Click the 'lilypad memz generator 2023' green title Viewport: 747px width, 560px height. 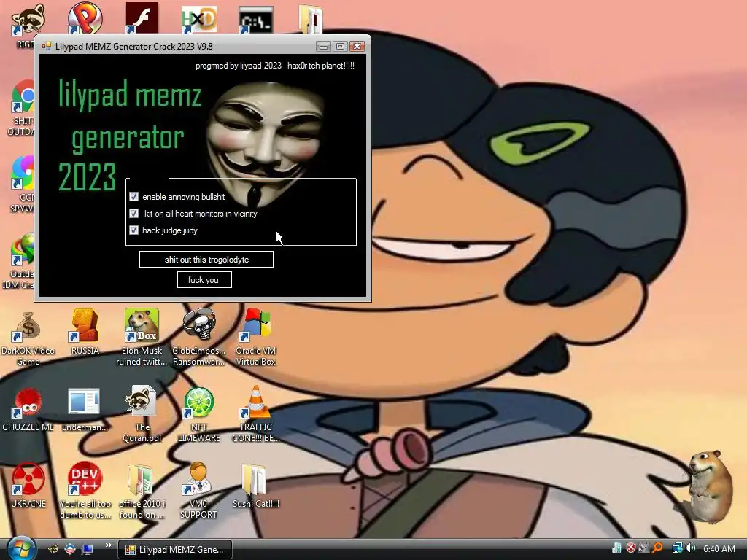point(130,136)
